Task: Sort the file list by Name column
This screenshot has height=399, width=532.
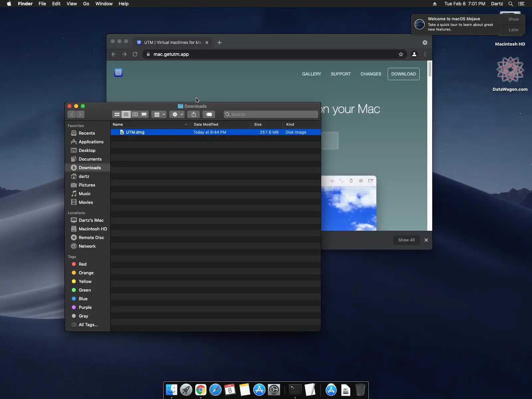Action: tap(150, 124)
